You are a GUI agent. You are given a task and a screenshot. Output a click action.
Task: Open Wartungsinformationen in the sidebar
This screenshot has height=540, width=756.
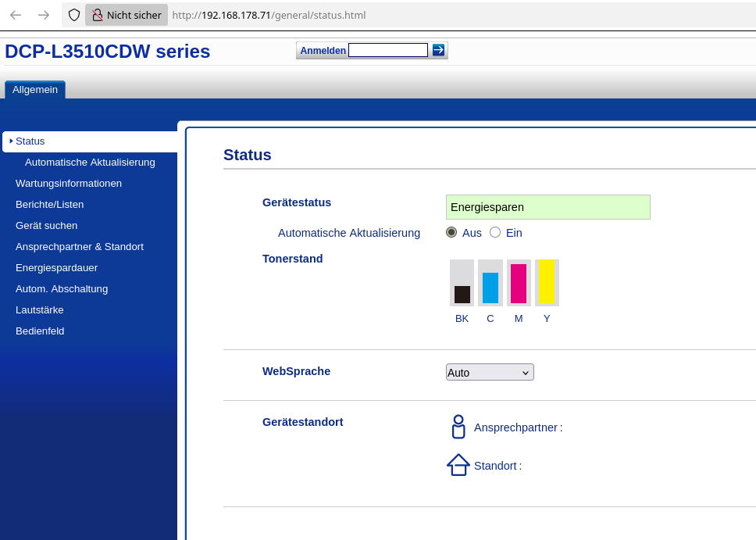coord(69,184)
